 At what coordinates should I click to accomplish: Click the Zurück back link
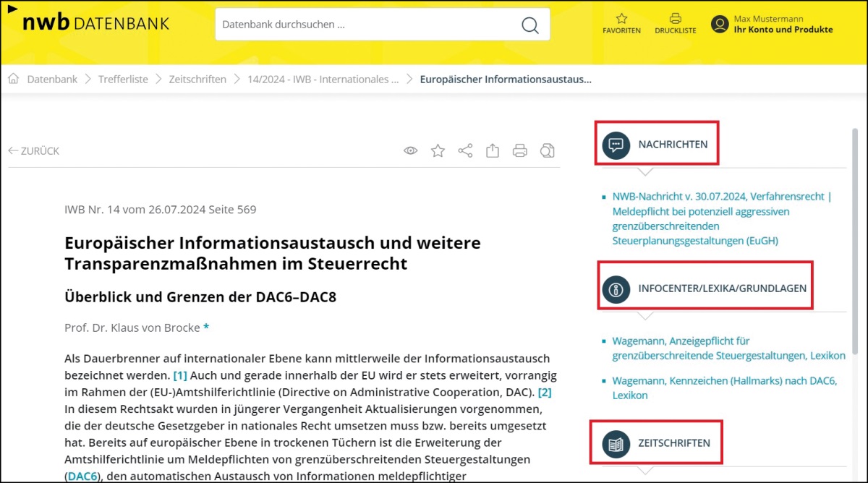(34, 151)
